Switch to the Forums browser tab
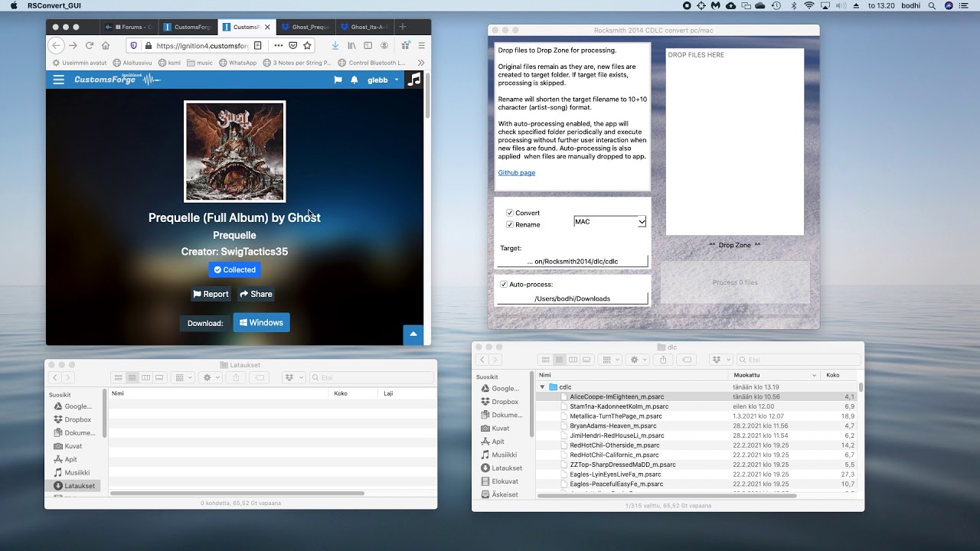The width and height of the screenshot is (980, 551). (128, 27)
